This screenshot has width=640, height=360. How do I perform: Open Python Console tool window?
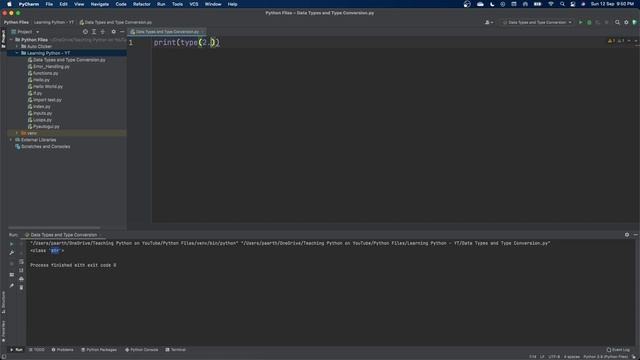pos(142,350)
